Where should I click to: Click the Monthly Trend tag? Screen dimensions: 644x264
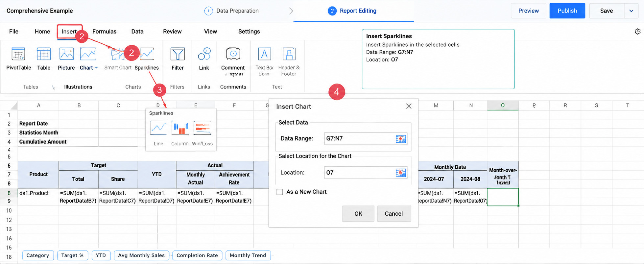pos(248,255)
